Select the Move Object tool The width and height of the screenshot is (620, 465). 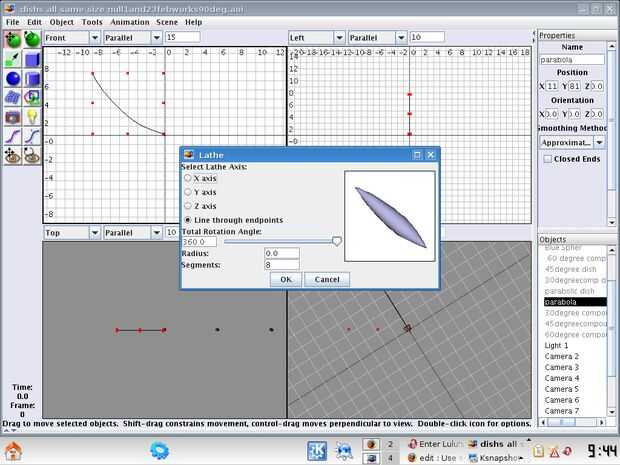(x=13, y=40)
